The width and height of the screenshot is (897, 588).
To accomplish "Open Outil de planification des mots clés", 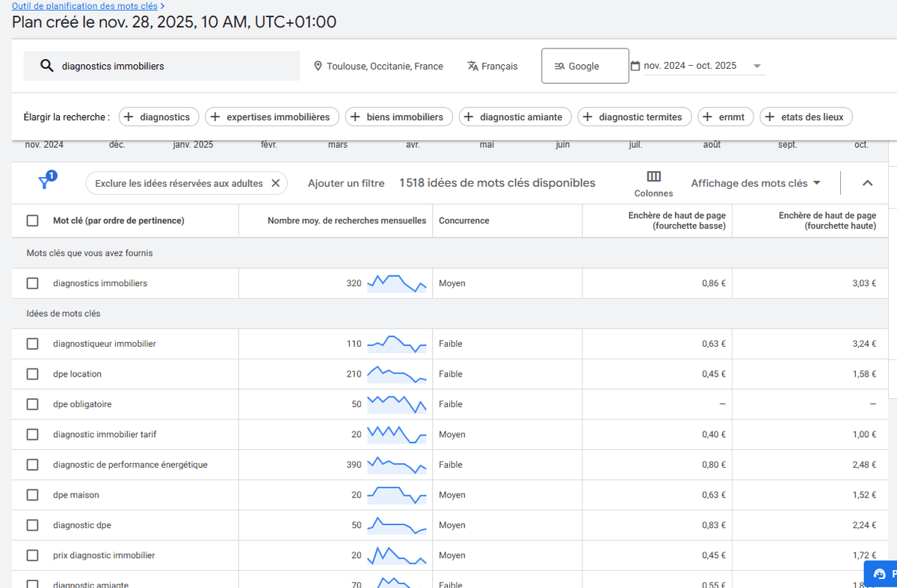I will pos(84,5).
